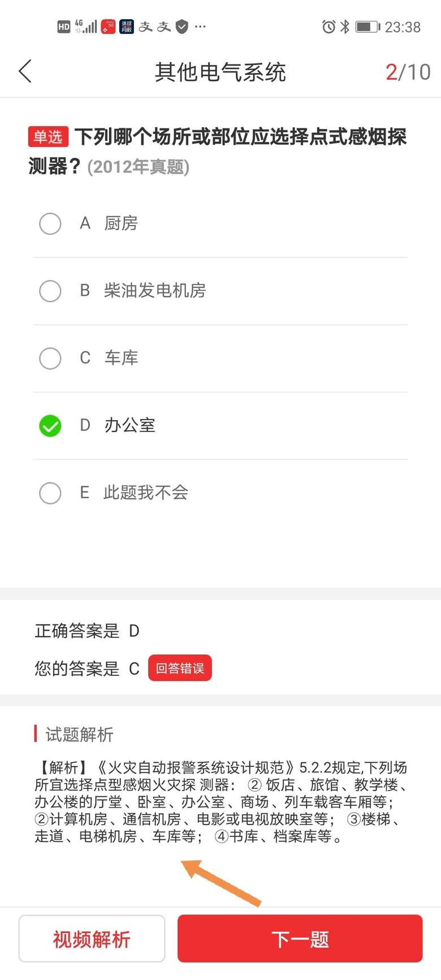Screen dimensions: 441x980
Task: Tap the alarm clock status icon
Action: click(x=328, y=27)
